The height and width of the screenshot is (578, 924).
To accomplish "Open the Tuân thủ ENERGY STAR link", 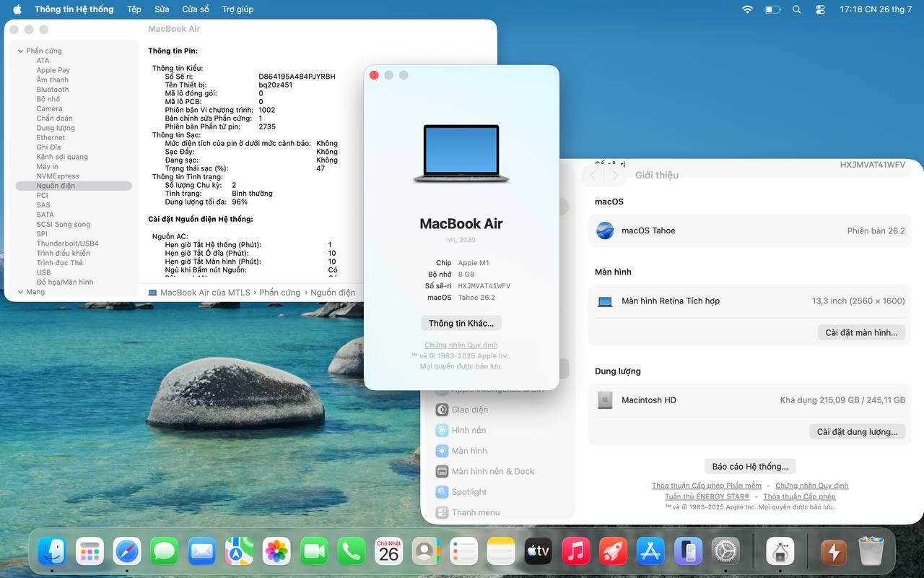I will 707,496.
